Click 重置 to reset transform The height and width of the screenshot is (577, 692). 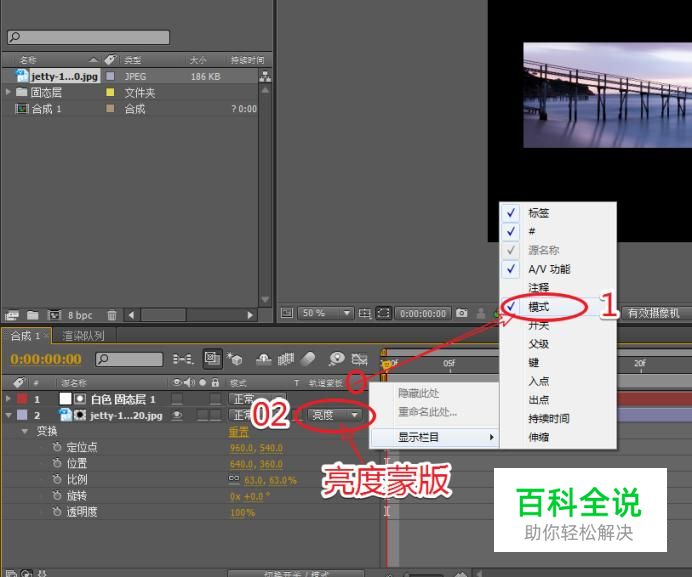239,431
